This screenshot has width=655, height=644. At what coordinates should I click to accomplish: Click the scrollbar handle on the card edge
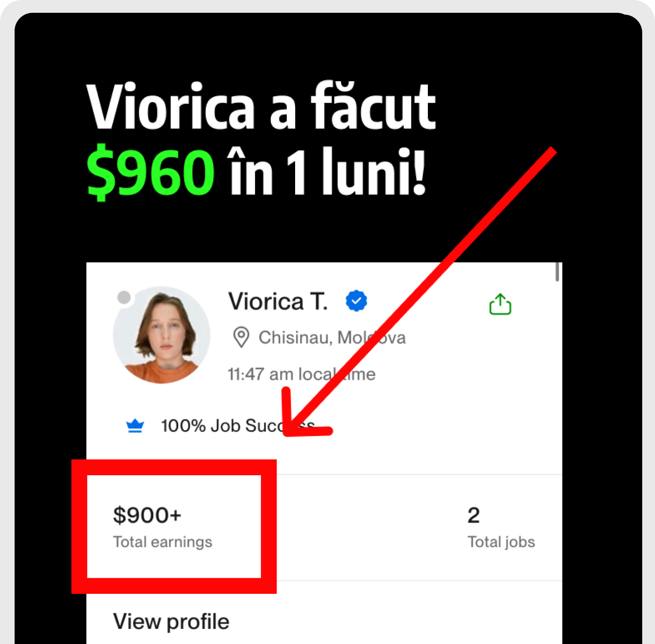(557, 272)
